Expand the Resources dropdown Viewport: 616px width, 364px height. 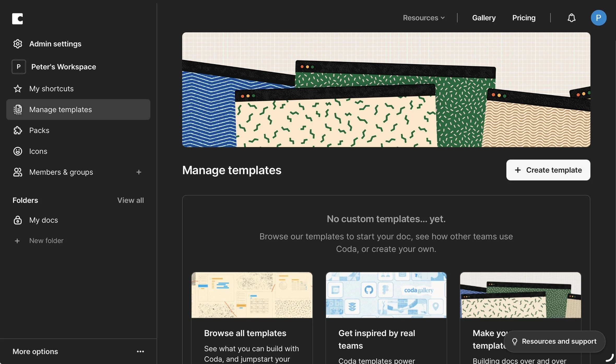[424, 18]
